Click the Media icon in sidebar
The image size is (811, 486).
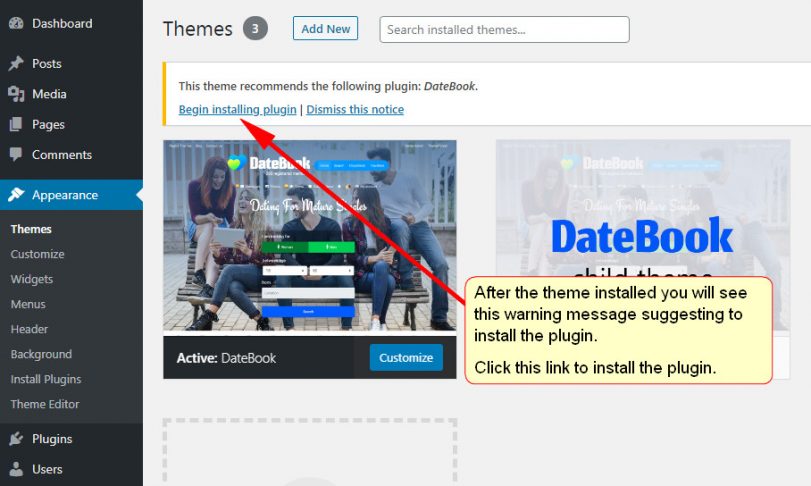[x=16, y=94]
